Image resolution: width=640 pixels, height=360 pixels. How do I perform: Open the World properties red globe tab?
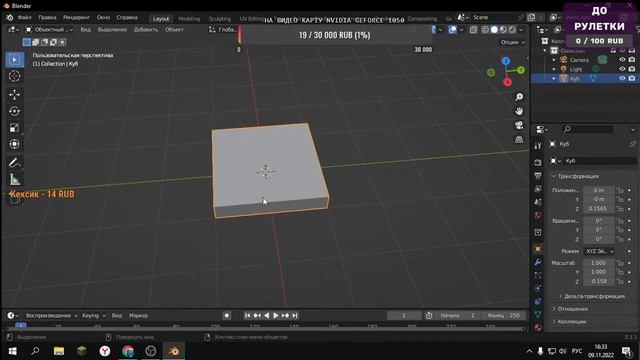click(x=538, y=215)
